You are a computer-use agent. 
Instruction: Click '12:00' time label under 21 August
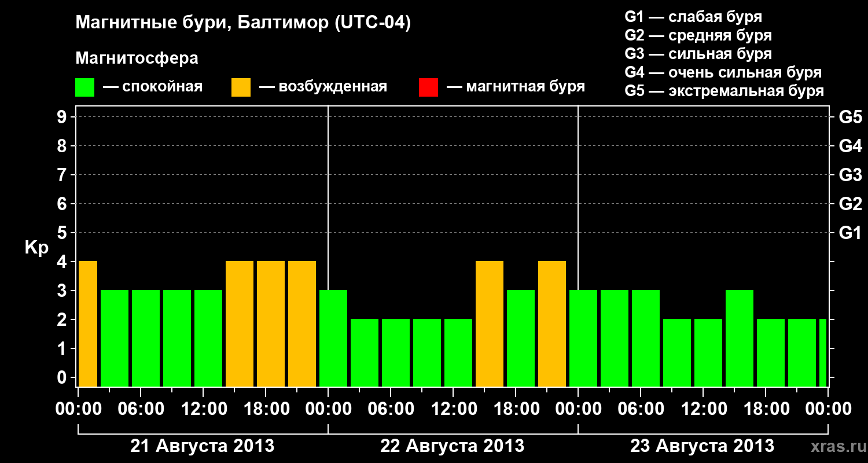(203, 409)
